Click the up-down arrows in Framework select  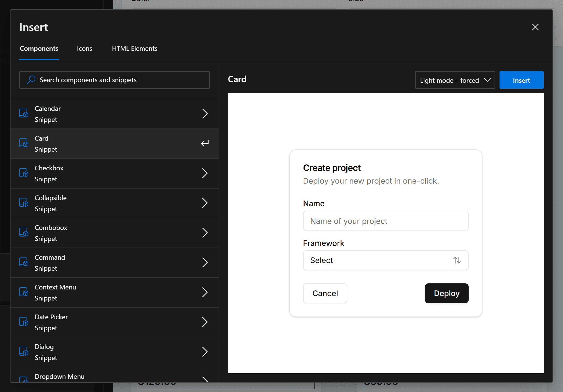click(x=457, y=260)
